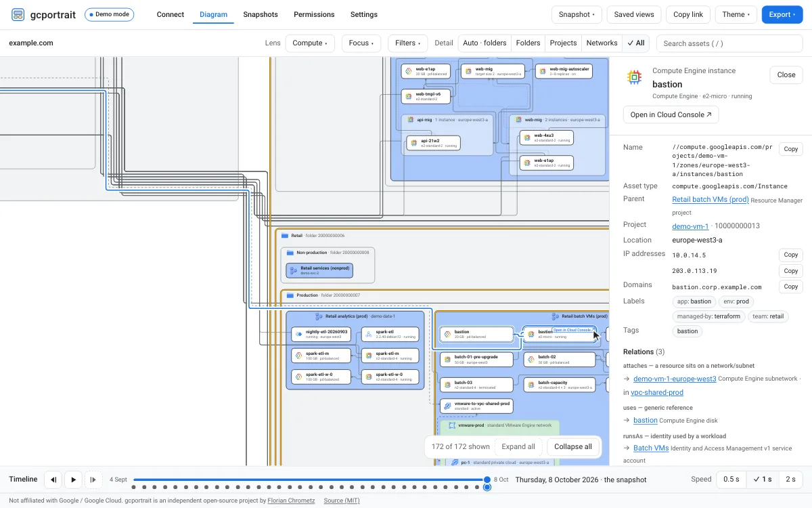Click the Copy link button

[x=688, y=14]
